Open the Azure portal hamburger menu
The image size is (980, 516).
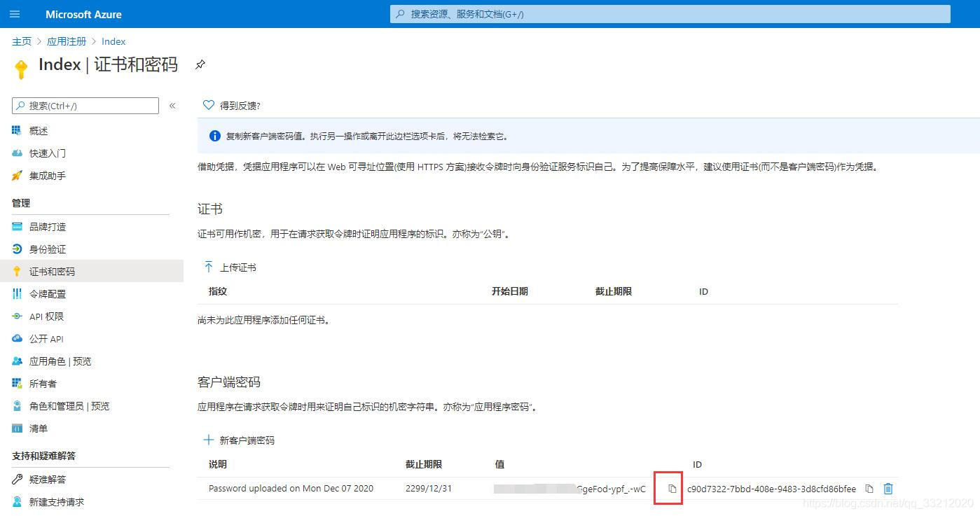point(15,14)
